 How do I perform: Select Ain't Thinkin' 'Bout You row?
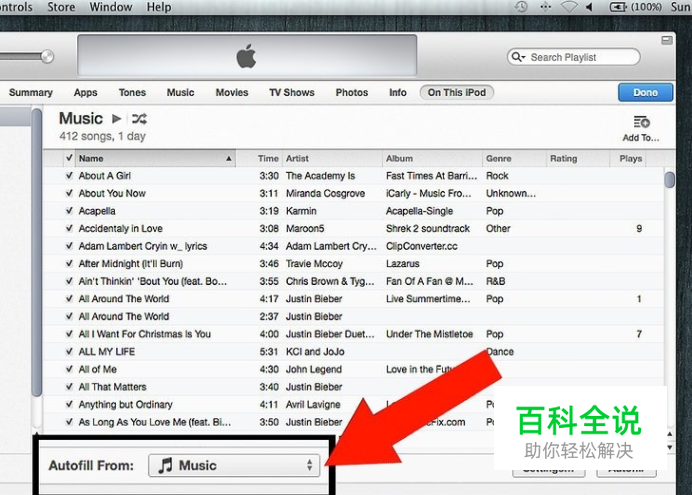353,281
